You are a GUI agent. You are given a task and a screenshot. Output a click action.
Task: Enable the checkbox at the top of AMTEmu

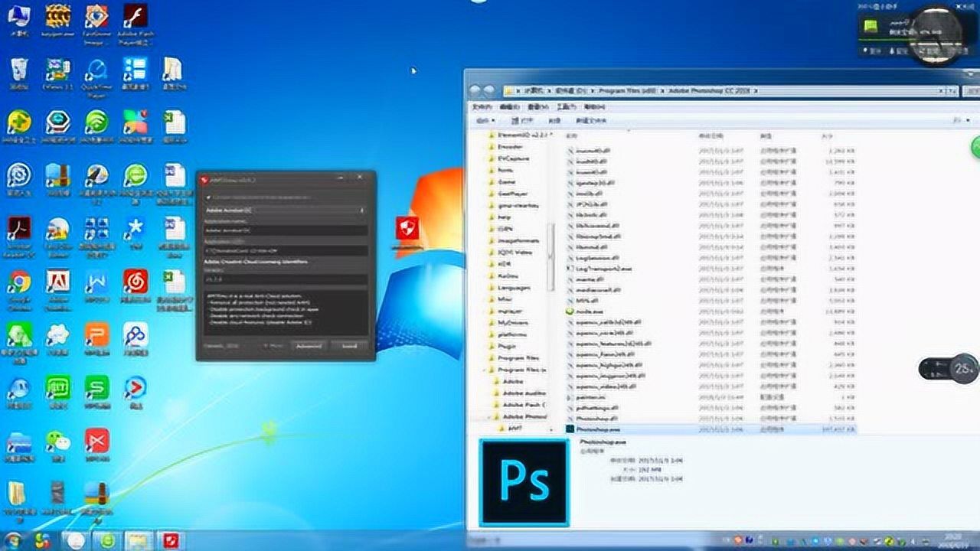click(207, 195)
